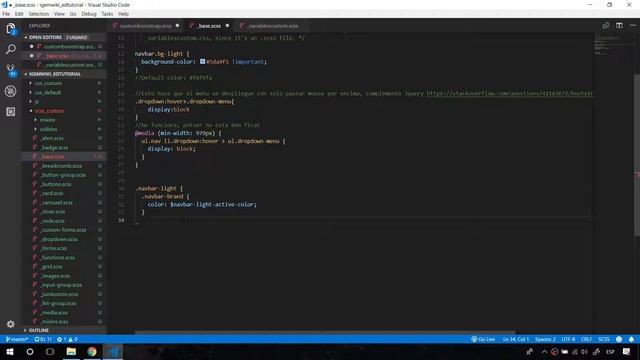Switch to the custombootstrap.scss tab
The width and height of the screenshot is (640, 360).
(146, 26)
